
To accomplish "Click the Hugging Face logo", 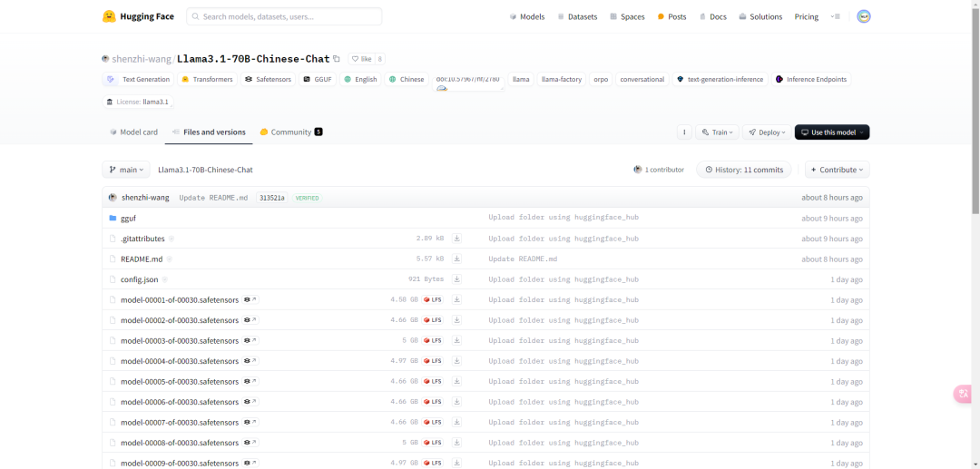I will (x=138, y=17).
